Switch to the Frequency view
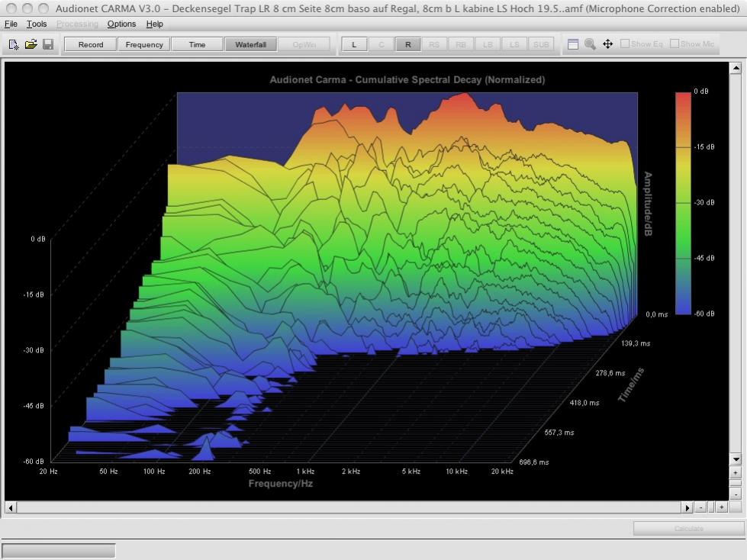747x560 pixels. click(x=144, y=44)
